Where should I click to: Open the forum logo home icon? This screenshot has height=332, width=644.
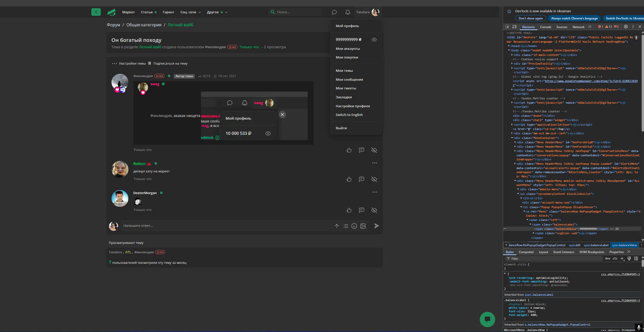112,12
